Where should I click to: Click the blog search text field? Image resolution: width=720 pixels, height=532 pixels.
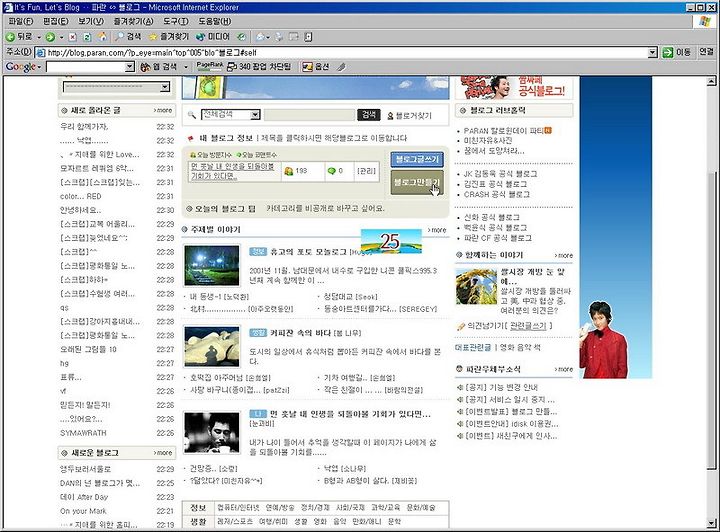[310, 115]
